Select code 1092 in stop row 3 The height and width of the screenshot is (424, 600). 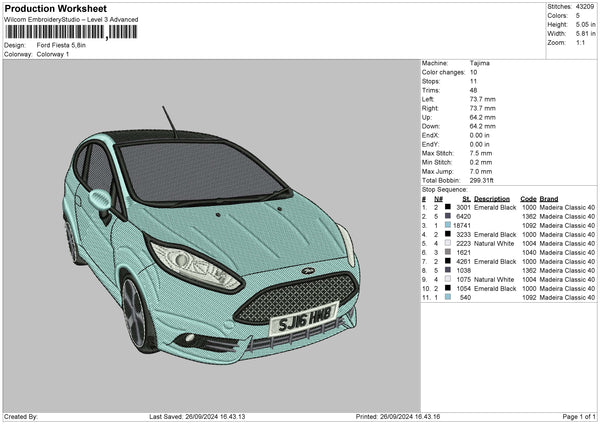click(x=529, y=225)
